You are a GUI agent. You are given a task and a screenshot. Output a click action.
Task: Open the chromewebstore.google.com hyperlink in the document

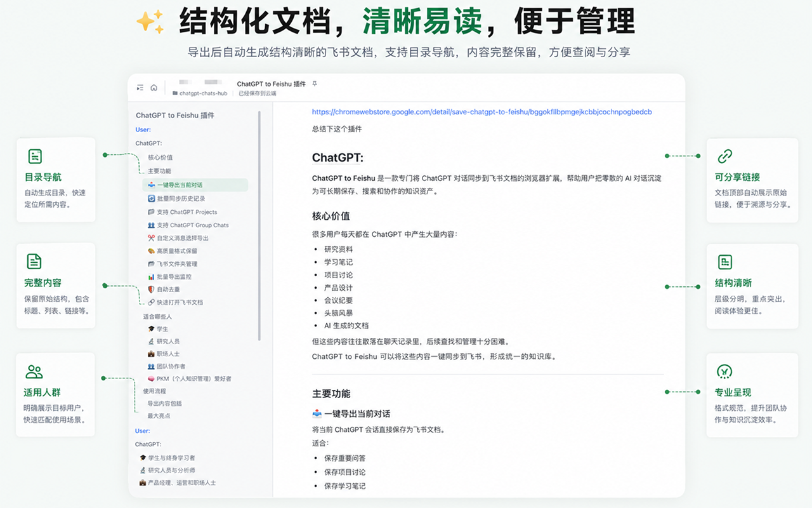tap(481, 112)
